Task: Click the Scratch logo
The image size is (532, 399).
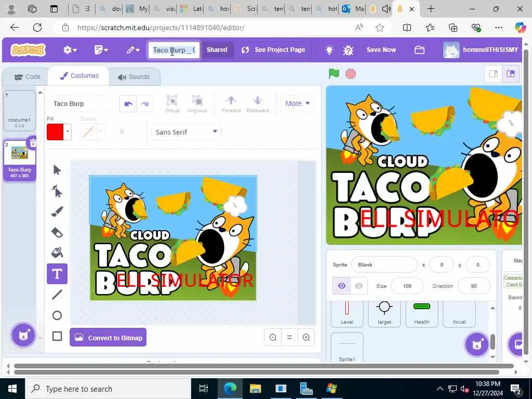Action: pos(28,50)
